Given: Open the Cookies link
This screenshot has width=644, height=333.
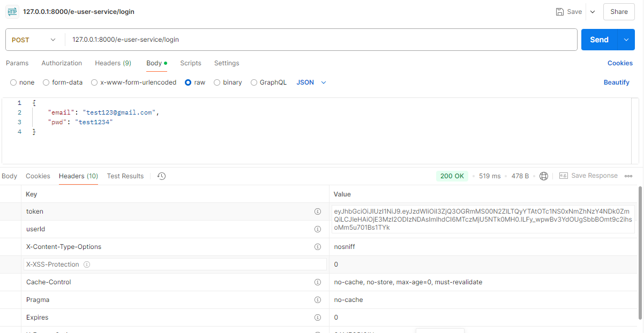Looking at the screenshot, I should (620, 63).
